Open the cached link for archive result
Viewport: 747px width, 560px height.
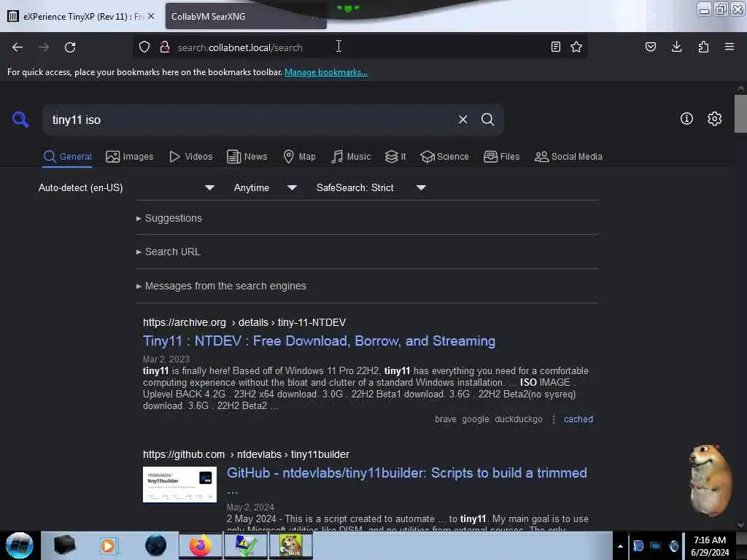(x=578, y=419)
